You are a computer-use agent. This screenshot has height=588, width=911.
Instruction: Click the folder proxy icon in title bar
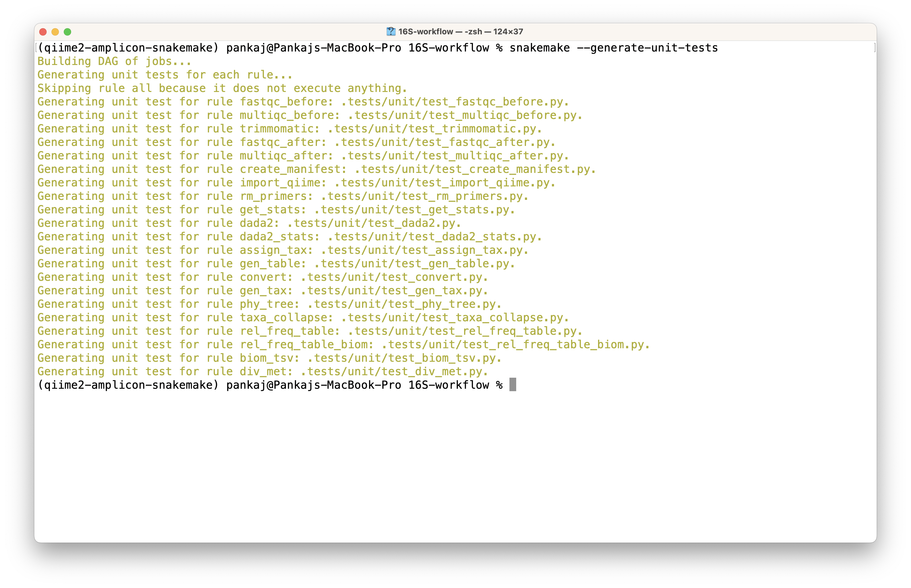click(x=391, y=32)
